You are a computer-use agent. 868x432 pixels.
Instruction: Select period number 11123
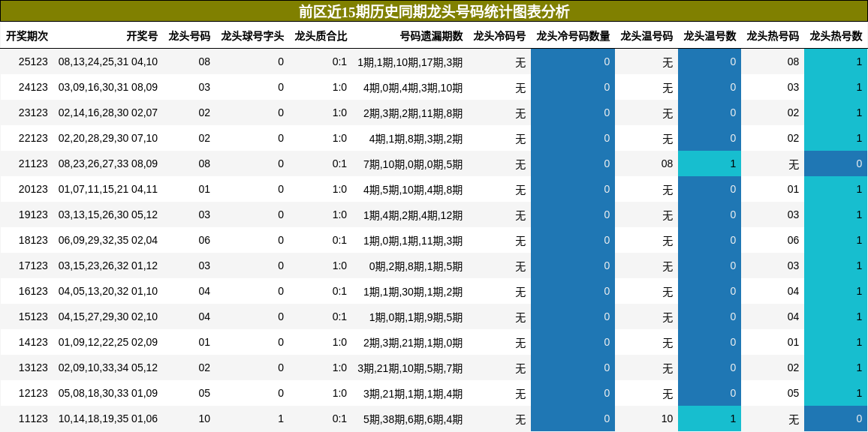[33, 418]
